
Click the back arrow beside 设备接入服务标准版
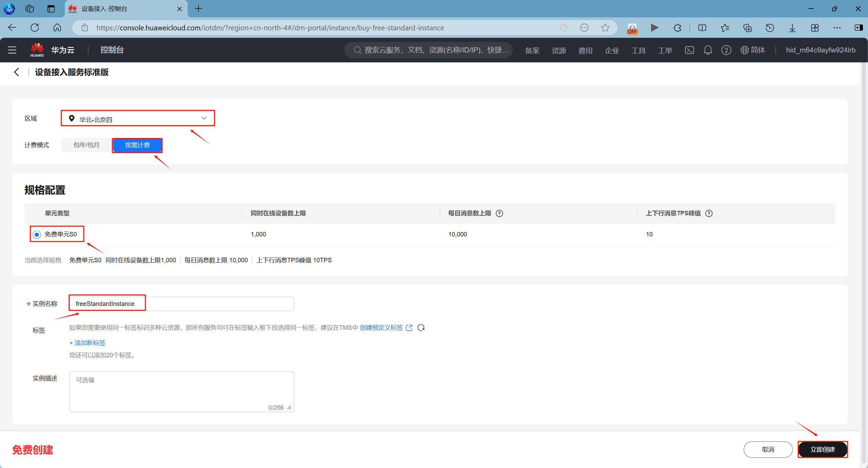(x=16, y=72)
